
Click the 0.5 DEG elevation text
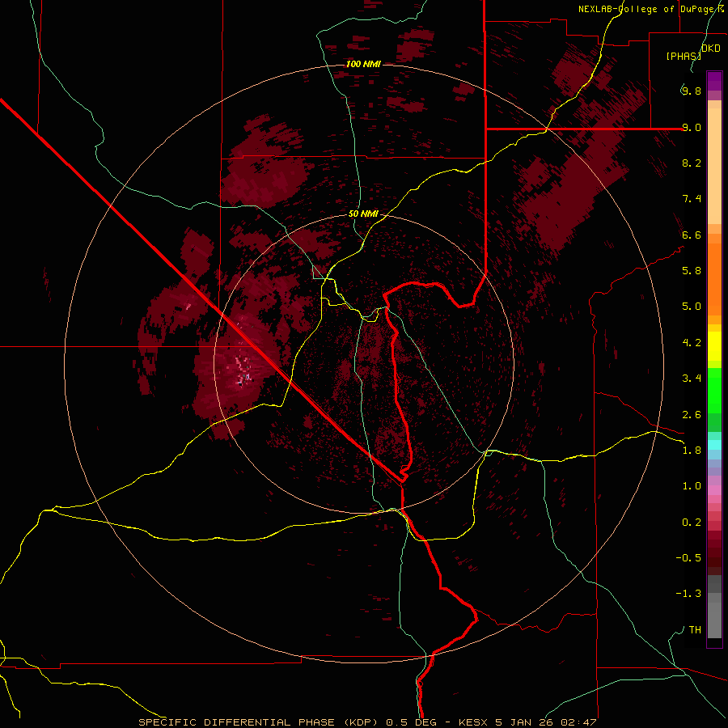point(411,722)
